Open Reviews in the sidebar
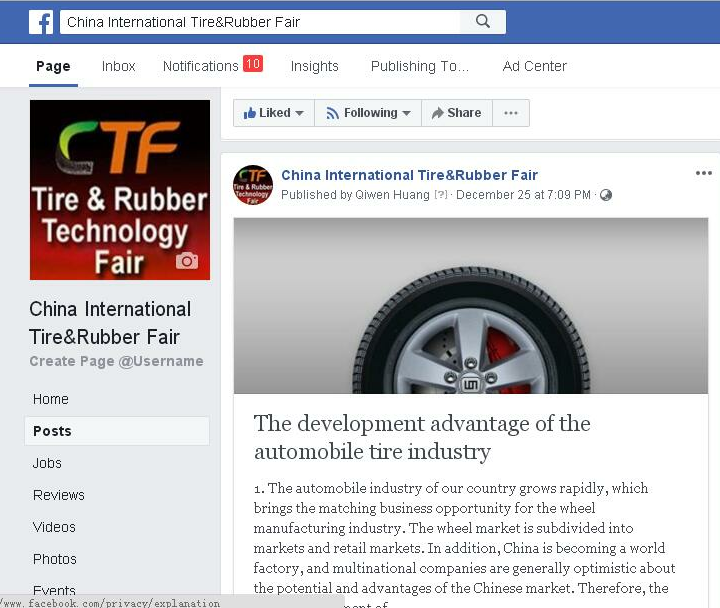The height and width of the screenshot is (608, 720). point(59,495)
